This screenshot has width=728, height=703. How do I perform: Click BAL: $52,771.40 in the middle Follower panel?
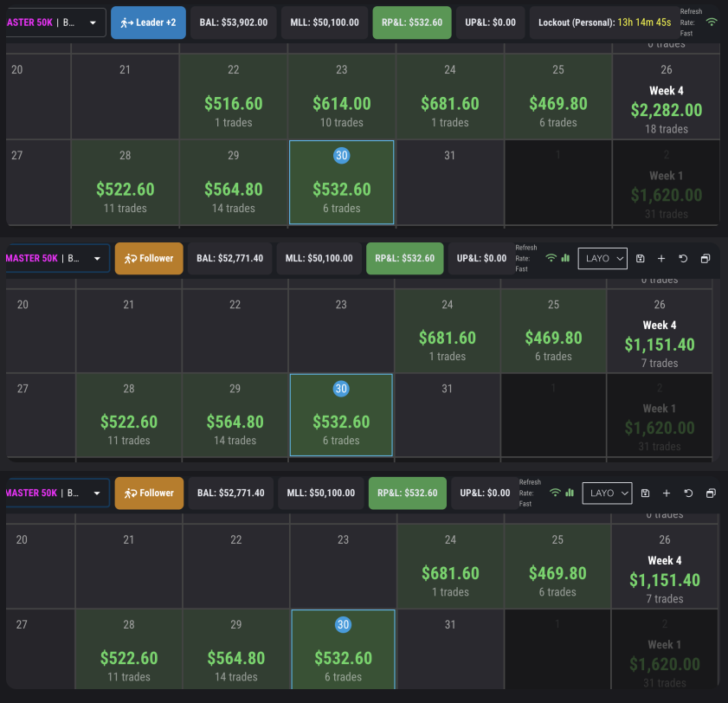pos(229,258)
